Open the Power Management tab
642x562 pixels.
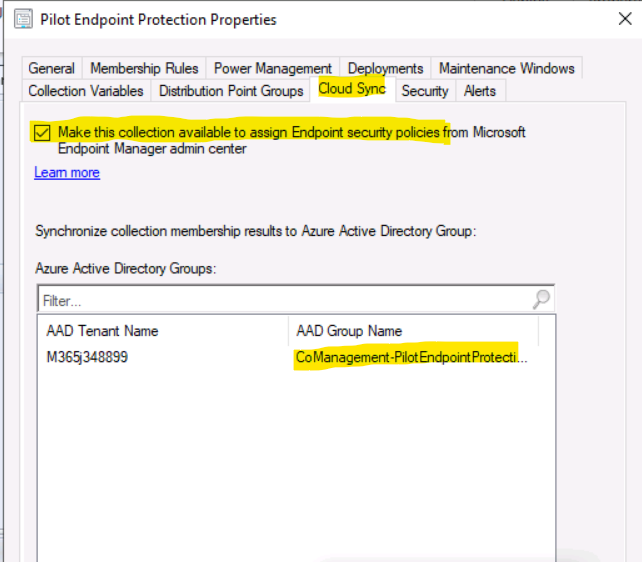273,68
